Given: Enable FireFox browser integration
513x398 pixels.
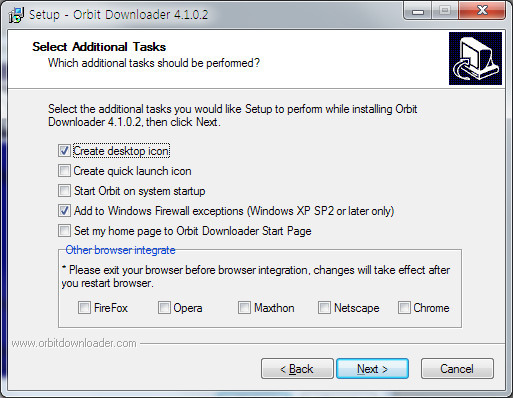Looking at the screenshot, I should pyautogui.click(x=84, y=307).
